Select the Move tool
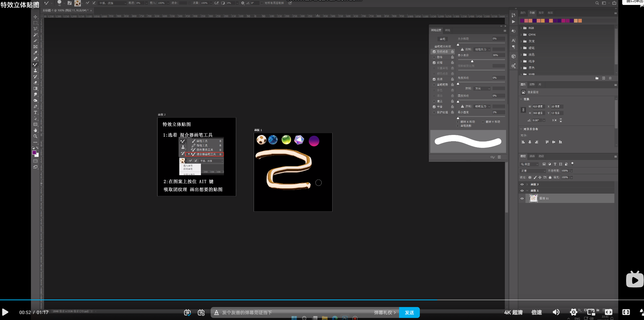The width and height of the screenshot is (644, 320). pos(36,17)
